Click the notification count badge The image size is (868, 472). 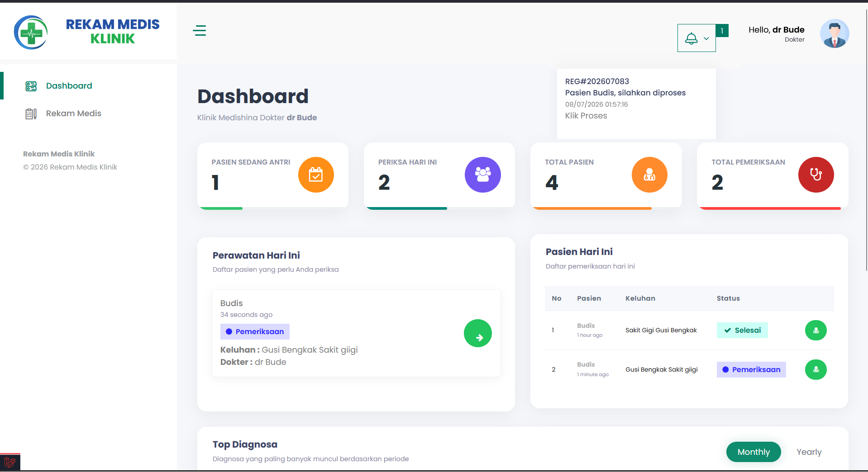tap(722, 31)
